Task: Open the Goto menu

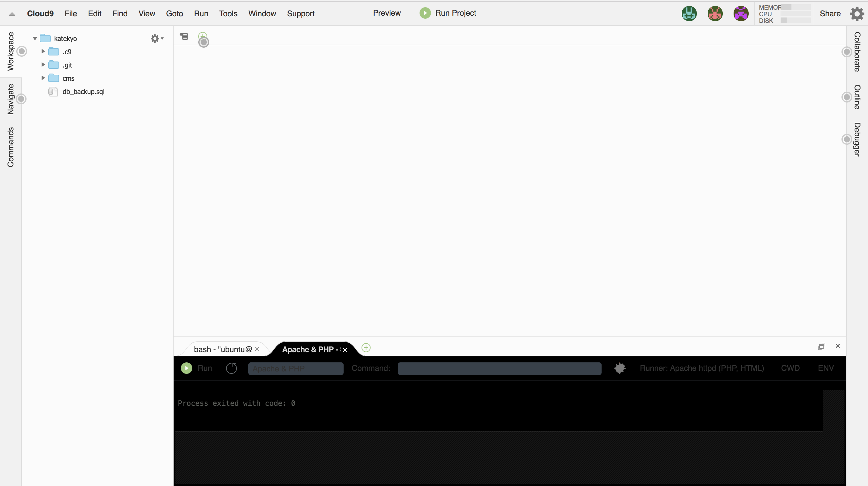Action: tap(175, 14)
